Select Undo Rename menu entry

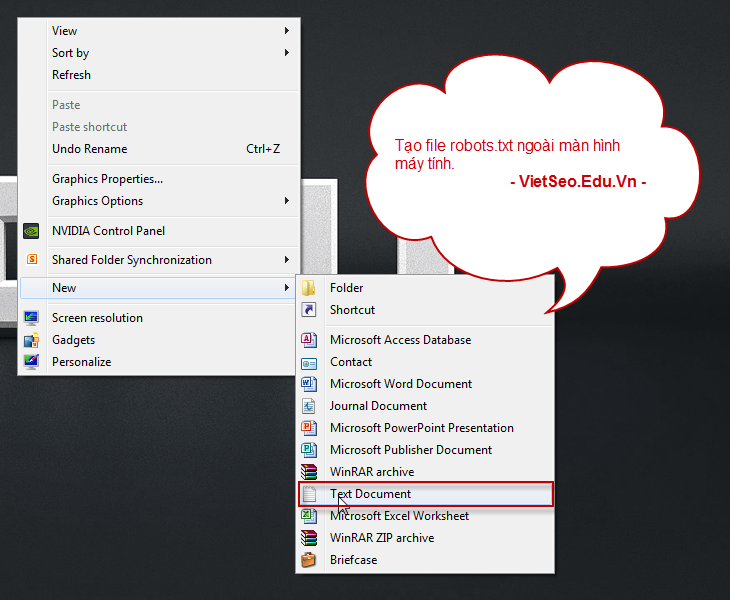pos(90,149)
